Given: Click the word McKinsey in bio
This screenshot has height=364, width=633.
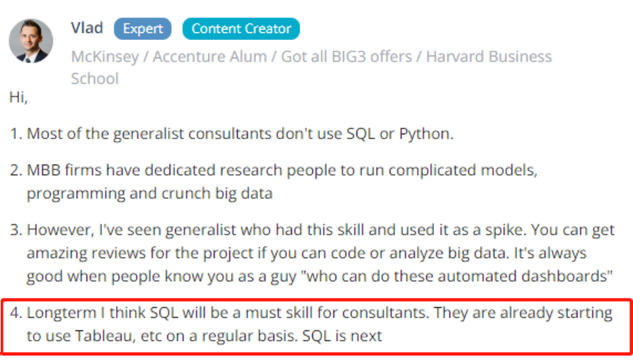Looking at the screenshot, I should pyautogui.click(x=105, y=57).
